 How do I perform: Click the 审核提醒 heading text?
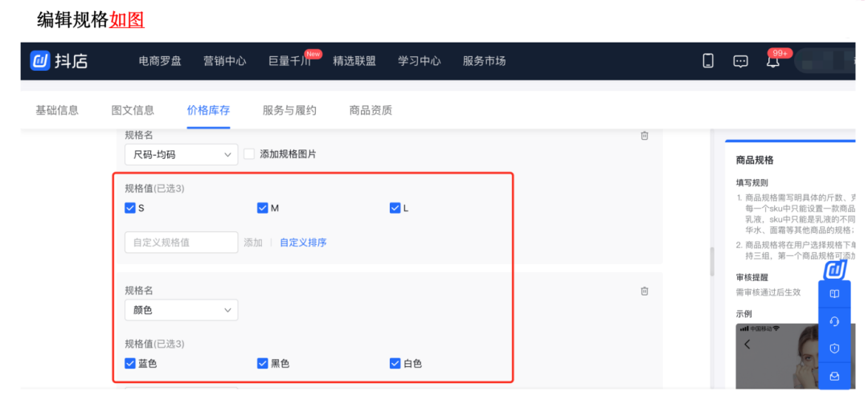tap(751, 277)
